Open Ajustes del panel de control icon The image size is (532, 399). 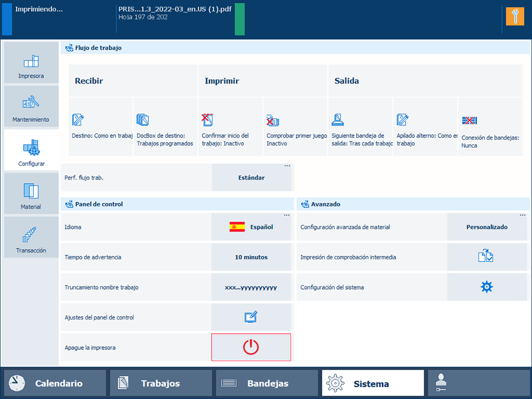click(251, 317)
